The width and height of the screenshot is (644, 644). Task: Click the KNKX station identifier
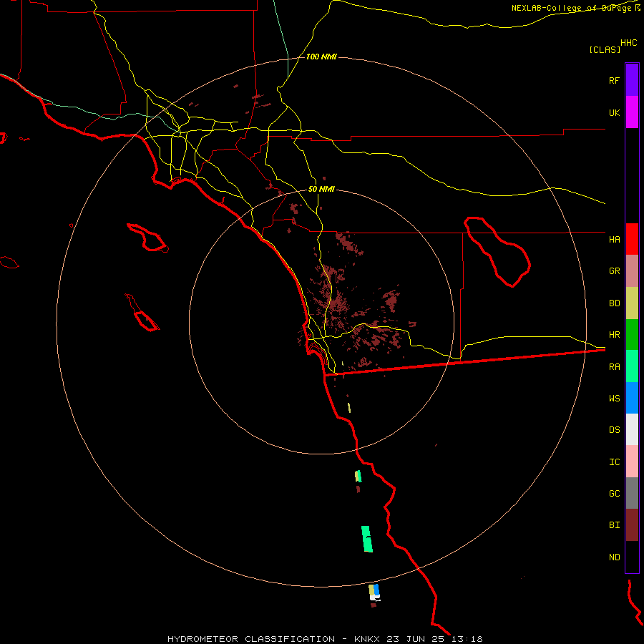tap(367, 639)
